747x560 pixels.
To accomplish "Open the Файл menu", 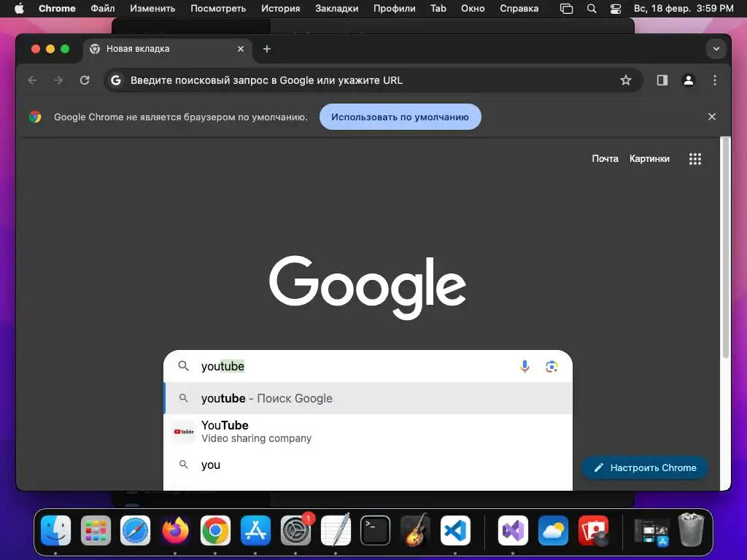I will coord(102,9).
